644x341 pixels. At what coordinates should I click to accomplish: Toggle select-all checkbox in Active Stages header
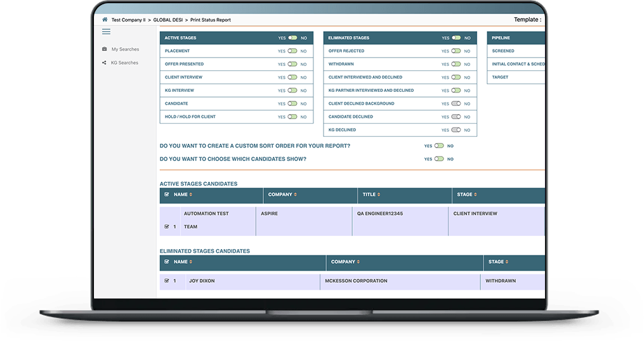click(167, 195)
